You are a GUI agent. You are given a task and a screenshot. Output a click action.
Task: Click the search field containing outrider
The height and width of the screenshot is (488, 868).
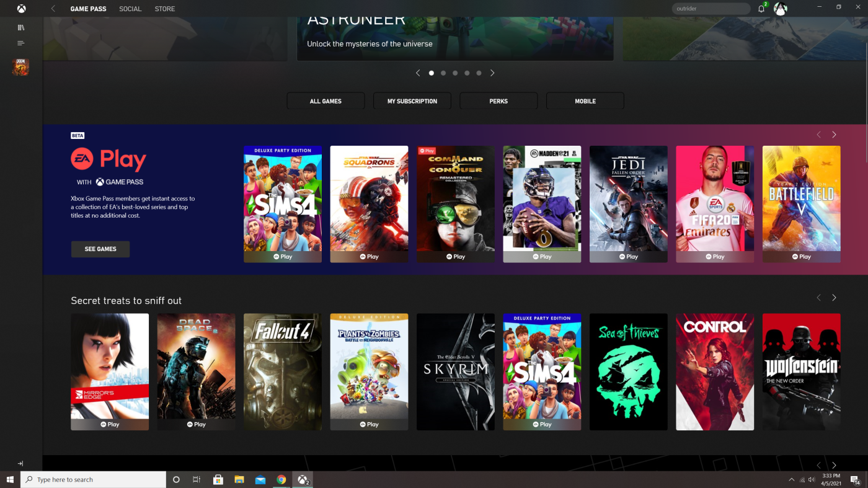click(x=711, y=9)
